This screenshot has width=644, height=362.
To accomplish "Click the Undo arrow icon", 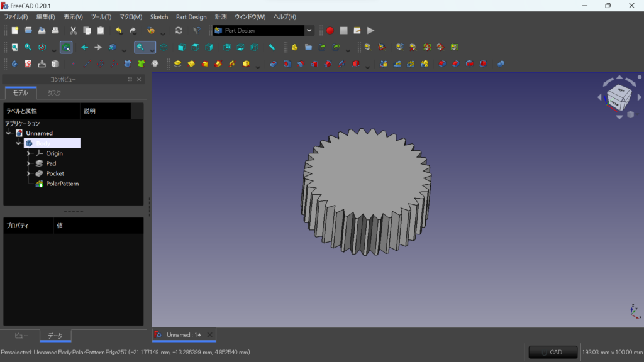I will (x=119, y=31).
